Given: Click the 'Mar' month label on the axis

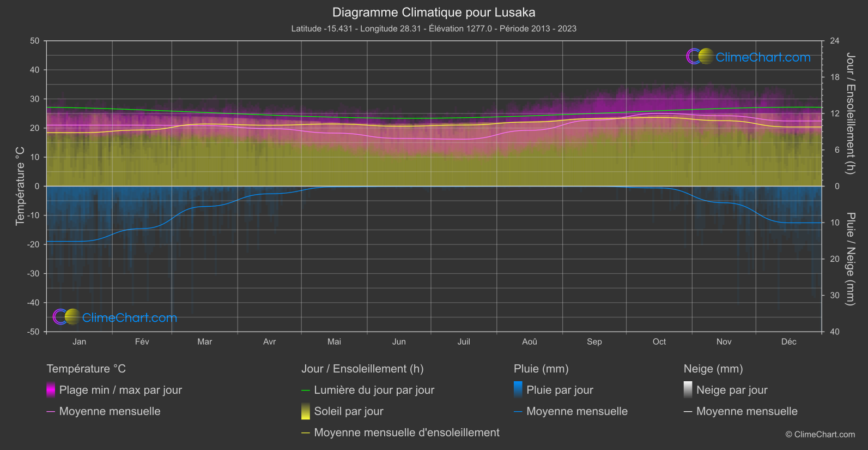Looking at the screenshot, I should [205, 341].
